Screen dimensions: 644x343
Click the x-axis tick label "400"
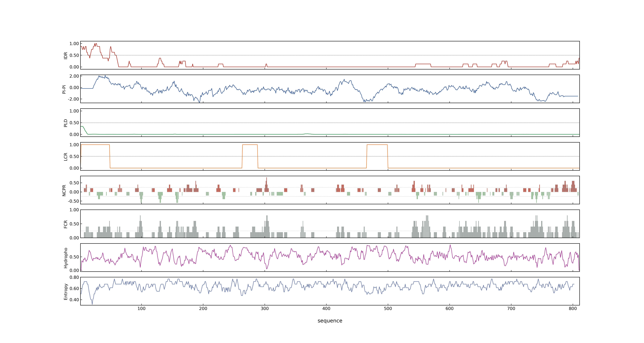tap(326, 309)
